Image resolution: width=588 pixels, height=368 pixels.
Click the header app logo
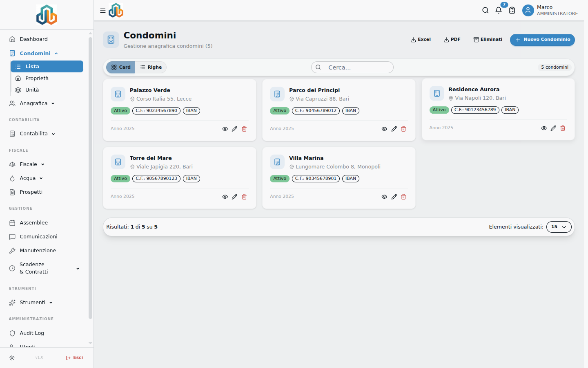pyautogui.click(x=116, y=10)
